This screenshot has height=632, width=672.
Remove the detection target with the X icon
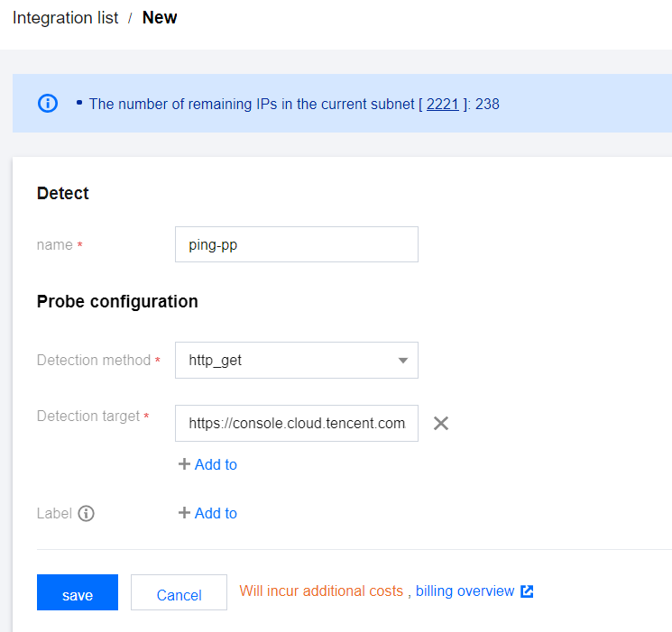[440, 423]
